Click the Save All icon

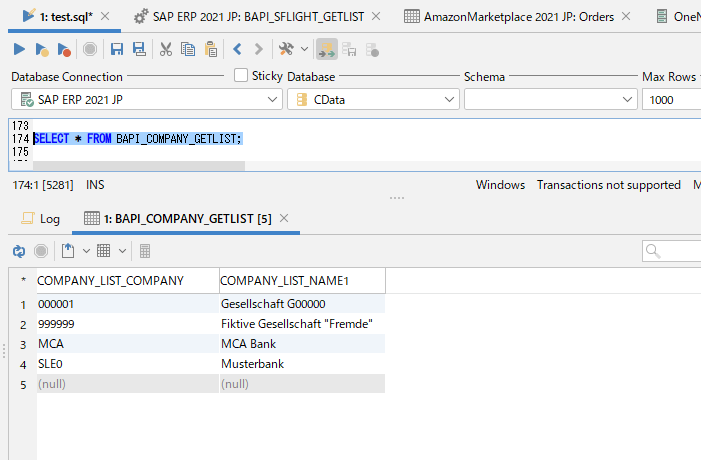(x=138, y=49)
